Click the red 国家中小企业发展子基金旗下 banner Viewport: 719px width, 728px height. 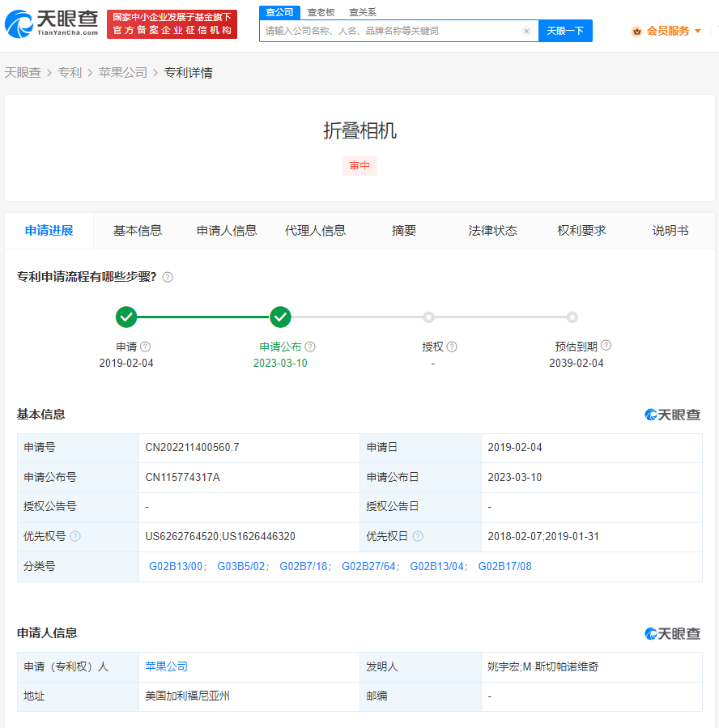(172, 24)
